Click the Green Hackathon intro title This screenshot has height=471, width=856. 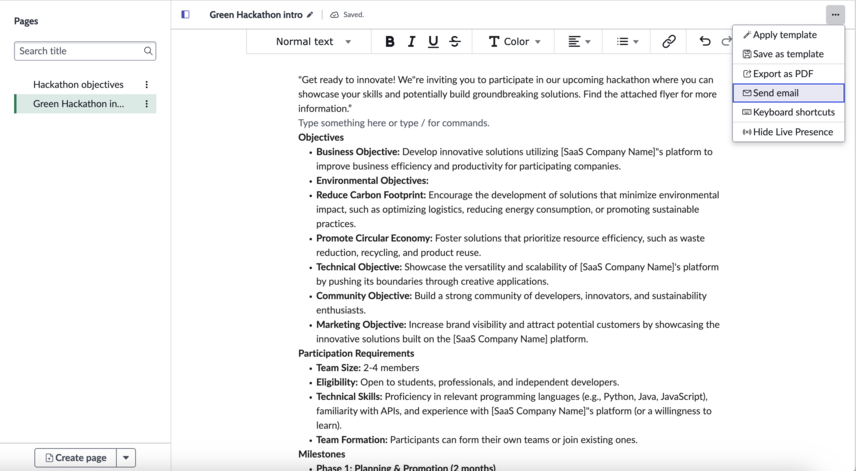(255, 15)
